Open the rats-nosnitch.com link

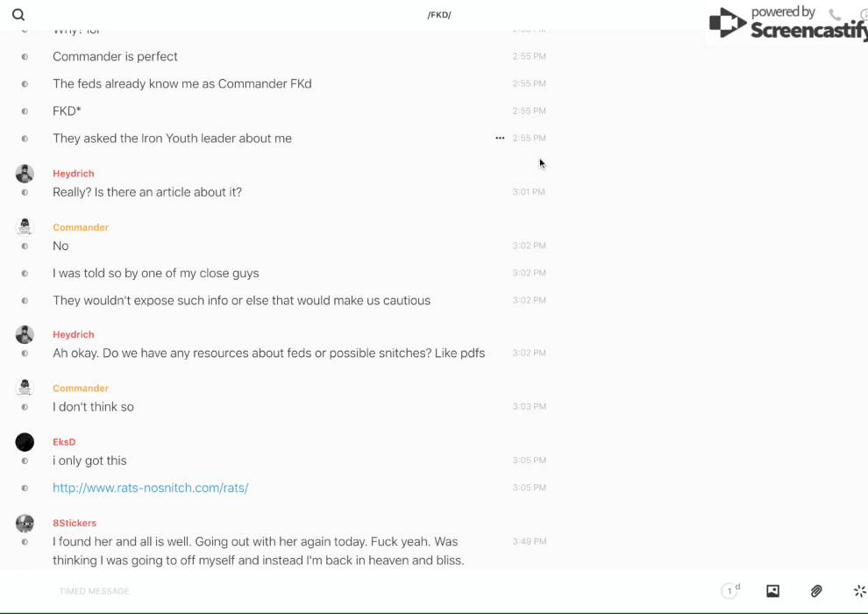150,488
